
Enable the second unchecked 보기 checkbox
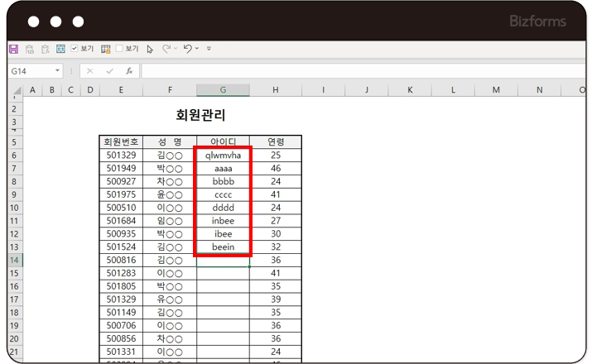(x=119, y=49)
